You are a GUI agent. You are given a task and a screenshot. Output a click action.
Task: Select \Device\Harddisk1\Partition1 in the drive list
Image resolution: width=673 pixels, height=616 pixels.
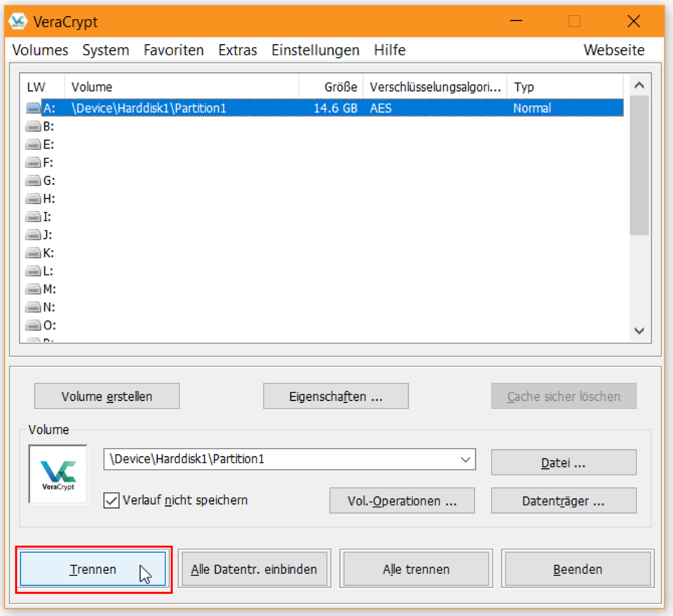click(x=149, y=108)
